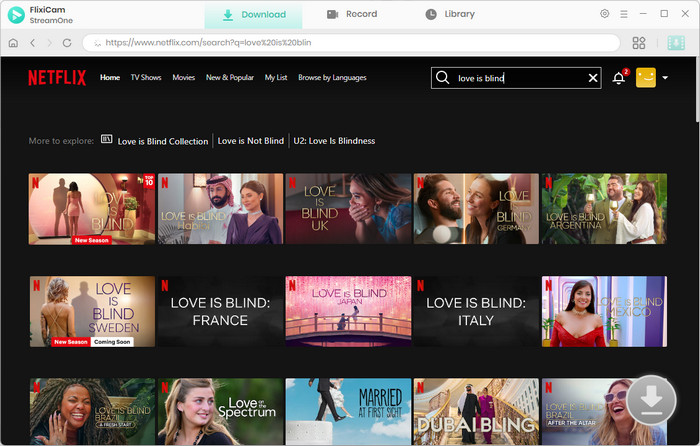The height and width of the screenshot is (446, 700).
Task: Open settings gear icon
Action: [x=604, y=14]
